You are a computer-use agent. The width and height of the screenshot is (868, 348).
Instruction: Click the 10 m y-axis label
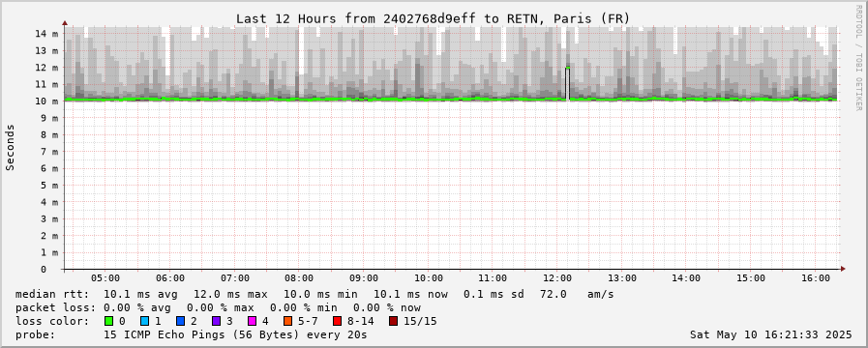click(x=46, y=101)
